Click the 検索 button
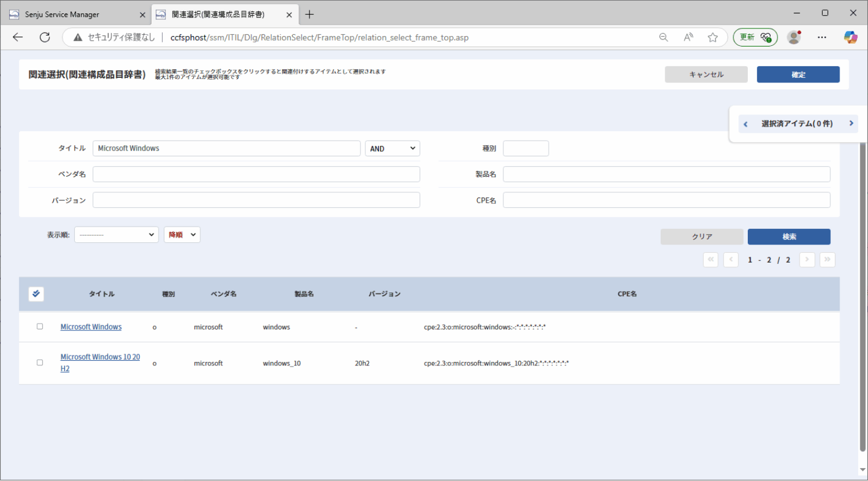 (x=789, y=236)
